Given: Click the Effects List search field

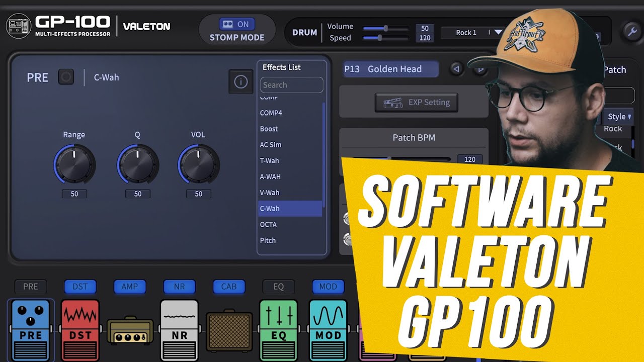Looking at the screenshot, I should [x=292, y=85].
